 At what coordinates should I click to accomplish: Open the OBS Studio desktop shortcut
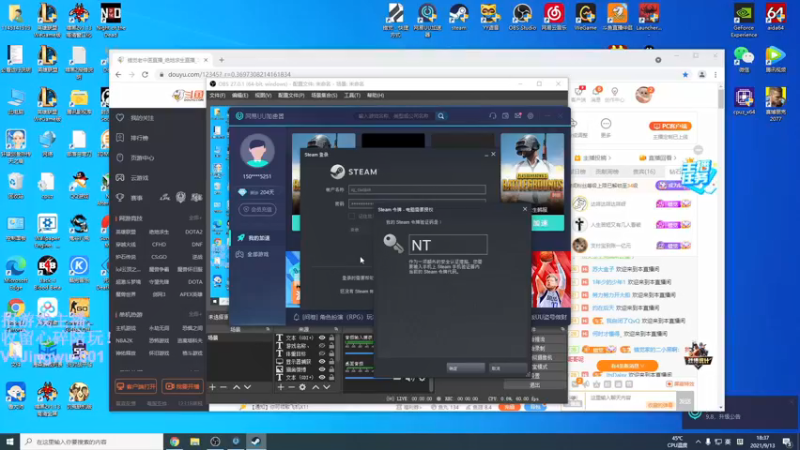[x=522, y=17]
